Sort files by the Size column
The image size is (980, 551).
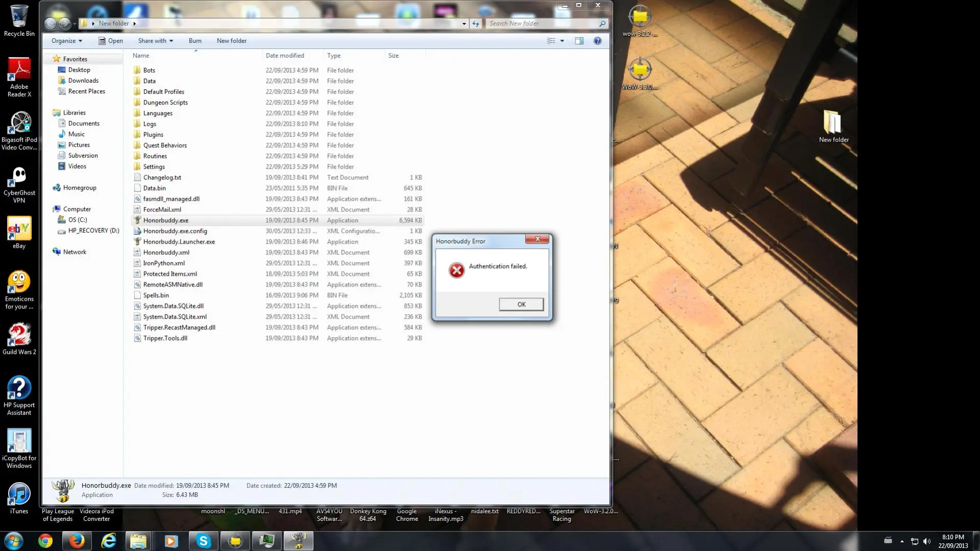tap(405, 56)
